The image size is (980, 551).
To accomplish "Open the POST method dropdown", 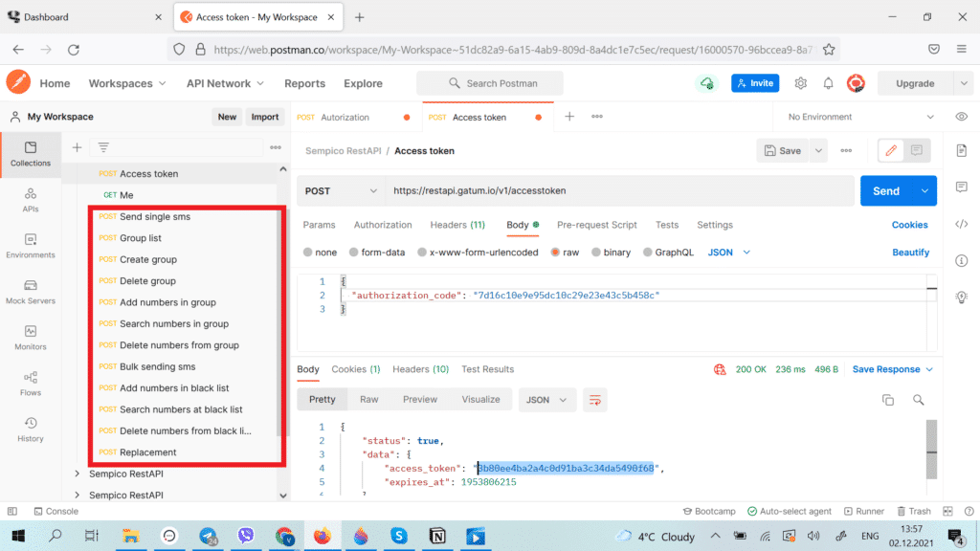I will pyautogui.click(x=341, y=191).
